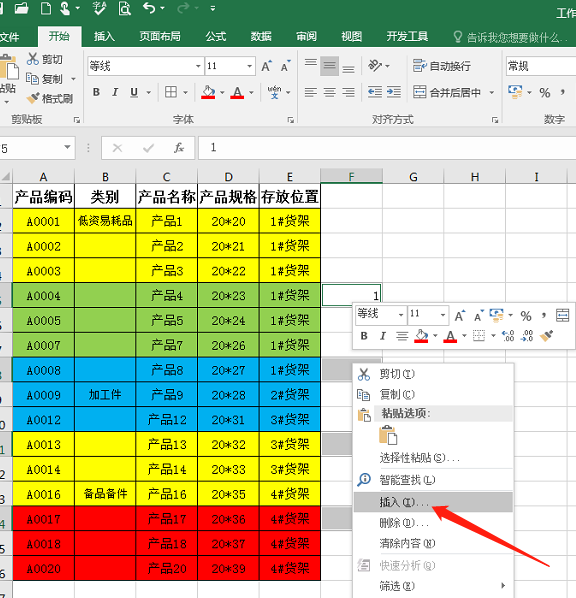This screenshot has width=576, height=598.
Task: Open text orientation options
Action: (375, 66)
